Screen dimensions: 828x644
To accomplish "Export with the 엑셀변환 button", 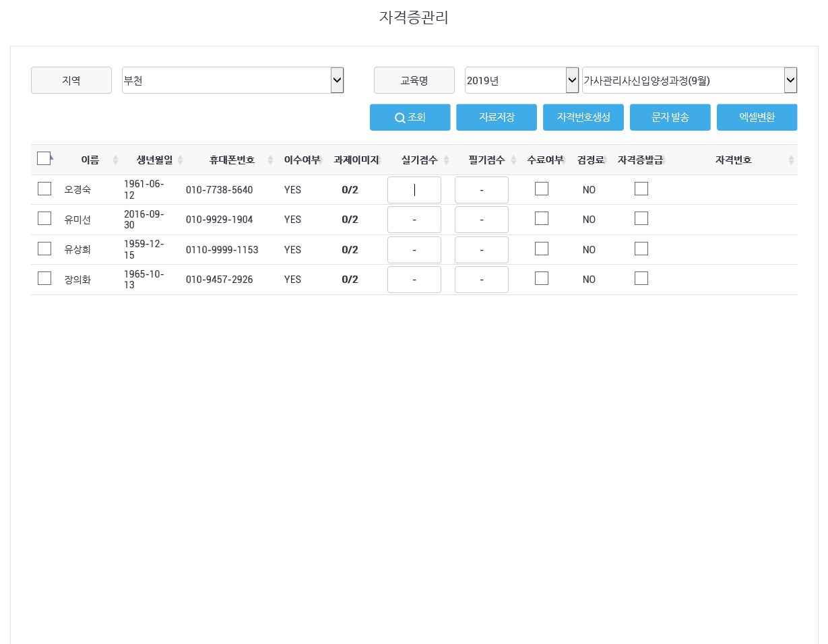I will (757, 117).
